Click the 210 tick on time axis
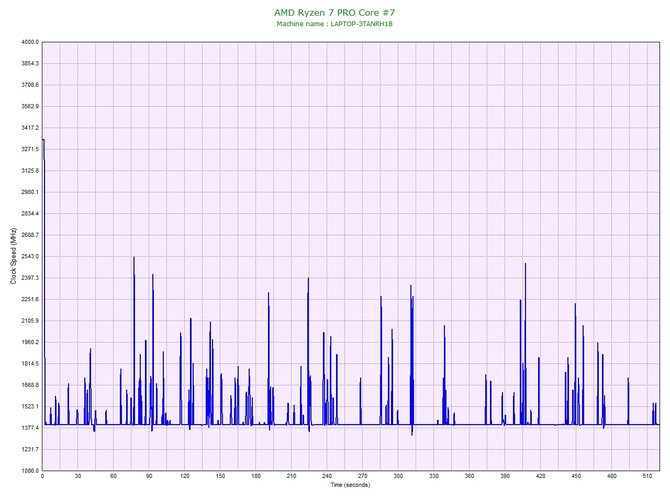The height and width of the screenshot is (502, 670). tap(291, 476)
